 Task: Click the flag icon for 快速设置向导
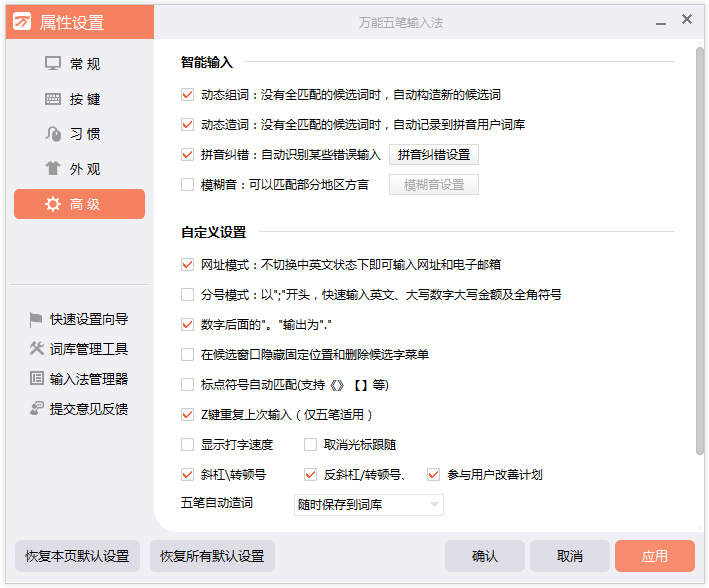pyautogui.click(x=37, y=319)
